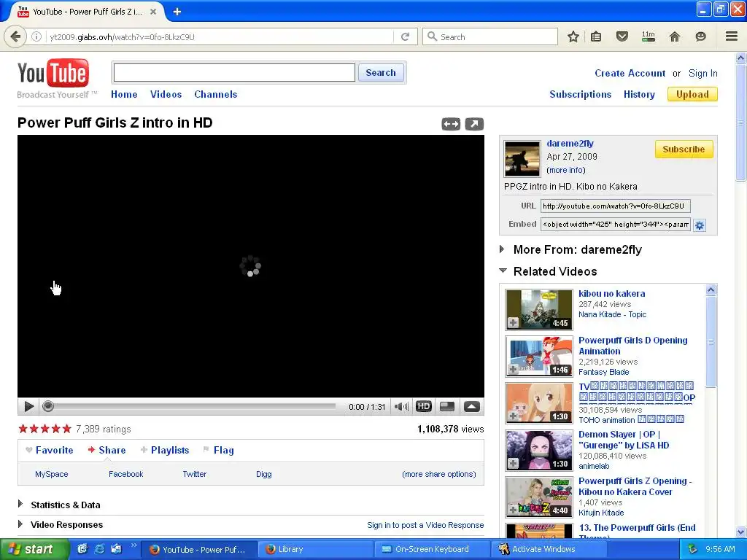747x560 pixels.
Task: Widen the player with the double-arrow icon
Action: coord(451,124)
